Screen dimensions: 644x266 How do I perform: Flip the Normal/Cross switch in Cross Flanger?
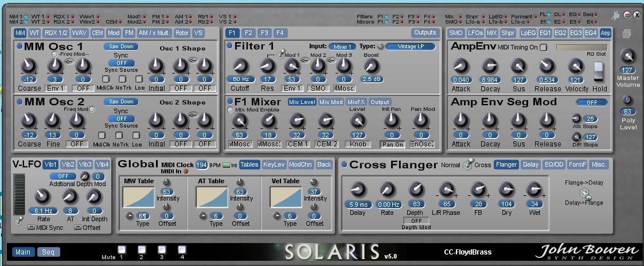pos(468,165)
